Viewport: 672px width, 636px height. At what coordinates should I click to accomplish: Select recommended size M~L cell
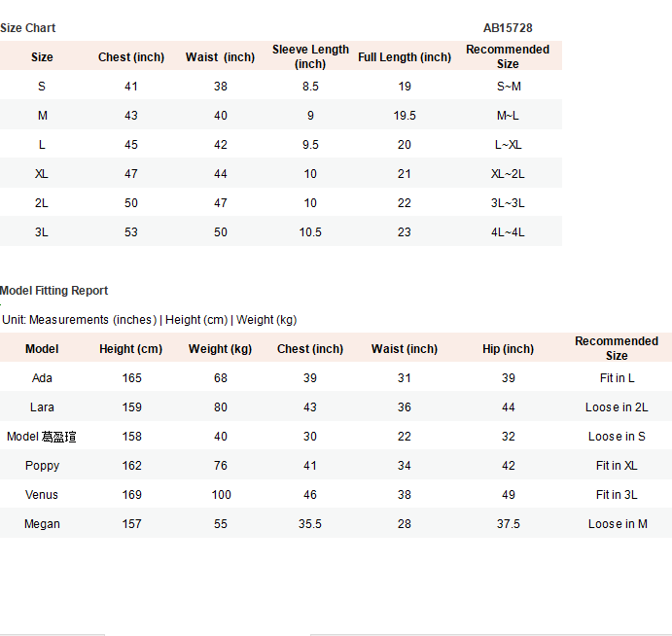508,116
